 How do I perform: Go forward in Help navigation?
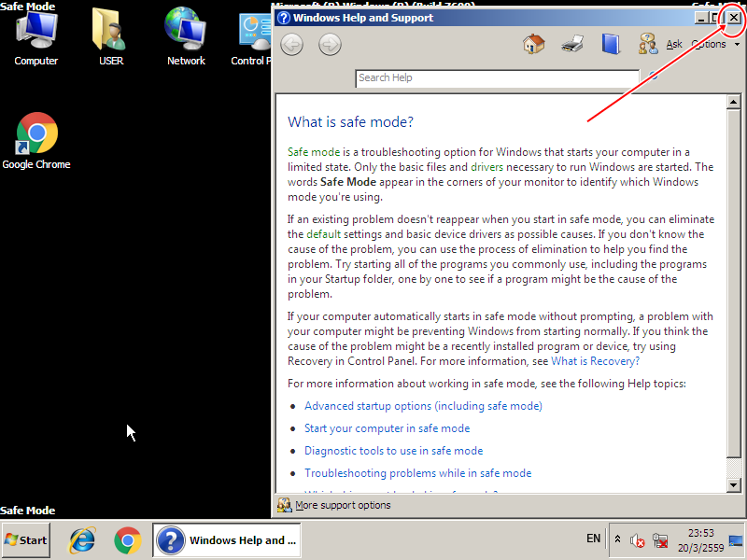point(330,45)
